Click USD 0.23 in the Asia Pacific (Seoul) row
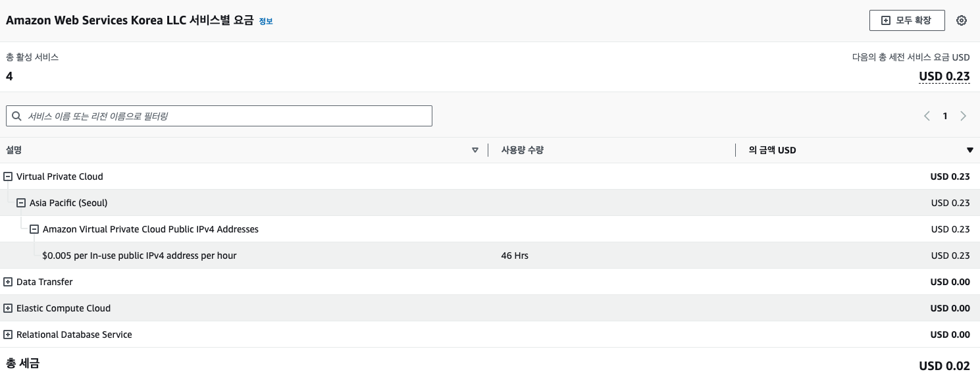 (x=950, y=203)
